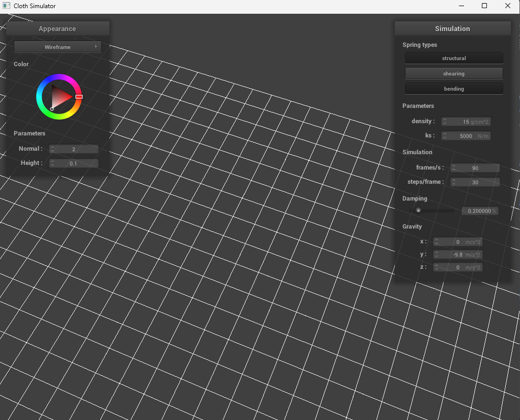Click the Color label in Appearance

(21, 64)
